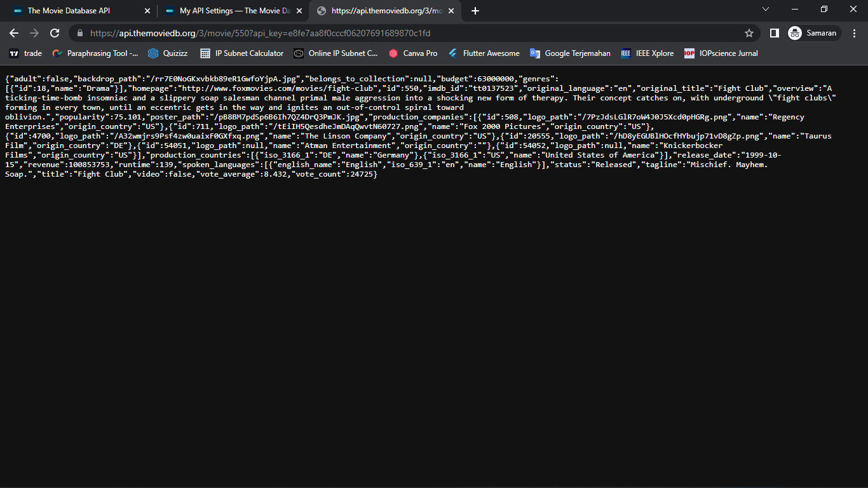Click the new tab plus button

point(474,10)
